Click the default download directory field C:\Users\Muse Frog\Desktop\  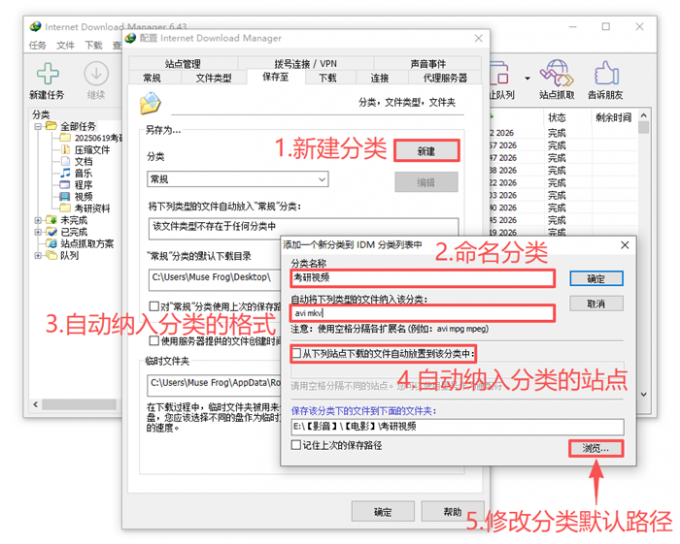click(x=214, y=278)
